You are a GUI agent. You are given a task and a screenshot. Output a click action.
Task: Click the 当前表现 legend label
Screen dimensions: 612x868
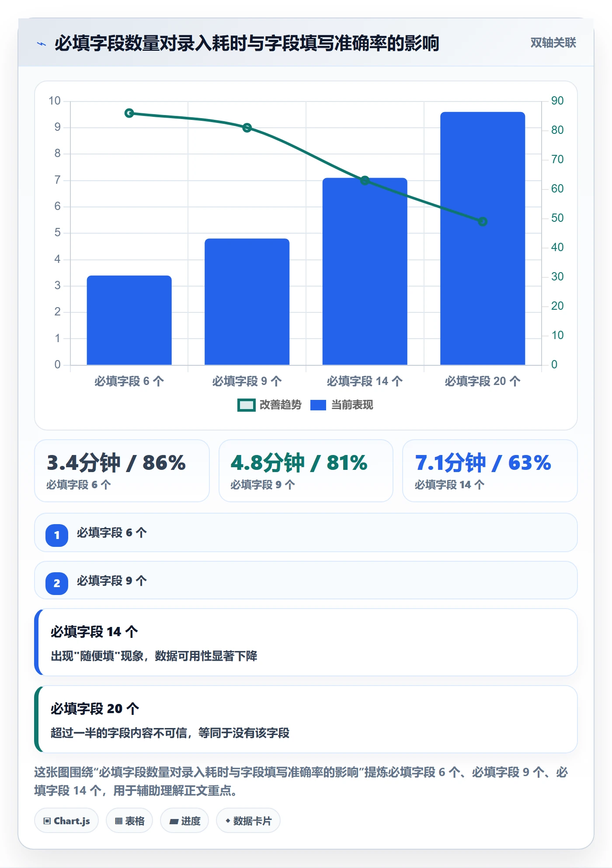352,405
